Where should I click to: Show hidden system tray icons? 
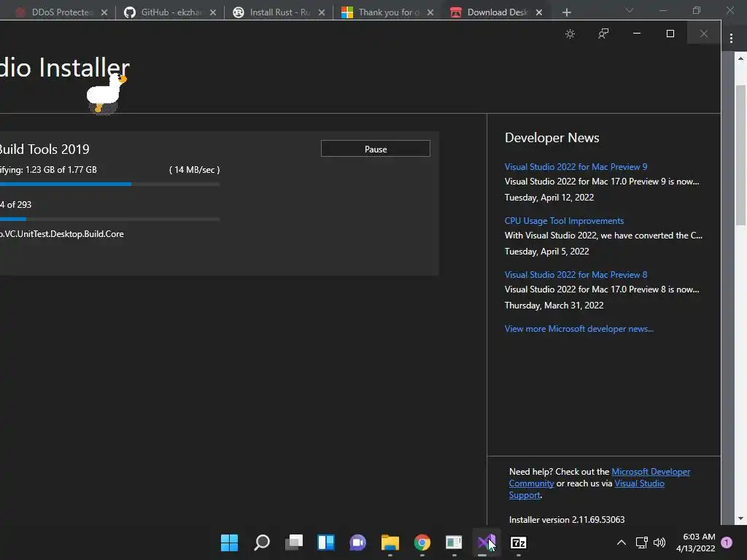coord(622,542)
